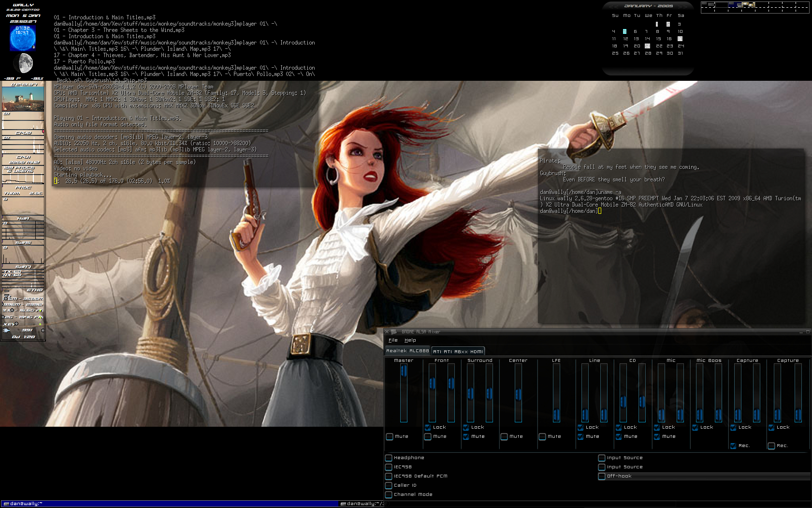Open the Help menu in ALSA Mixer
Viewport: 812px width, 508px height.
coord(410,340)
